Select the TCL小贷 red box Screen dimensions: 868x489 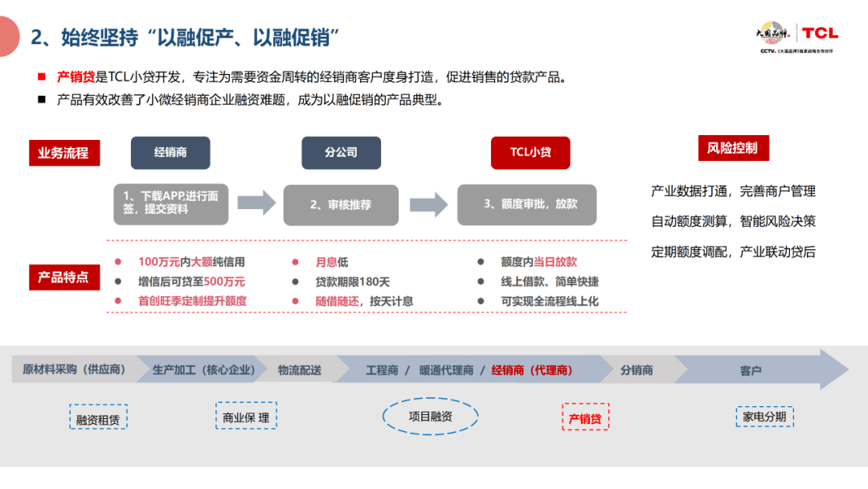click(530, 152)
